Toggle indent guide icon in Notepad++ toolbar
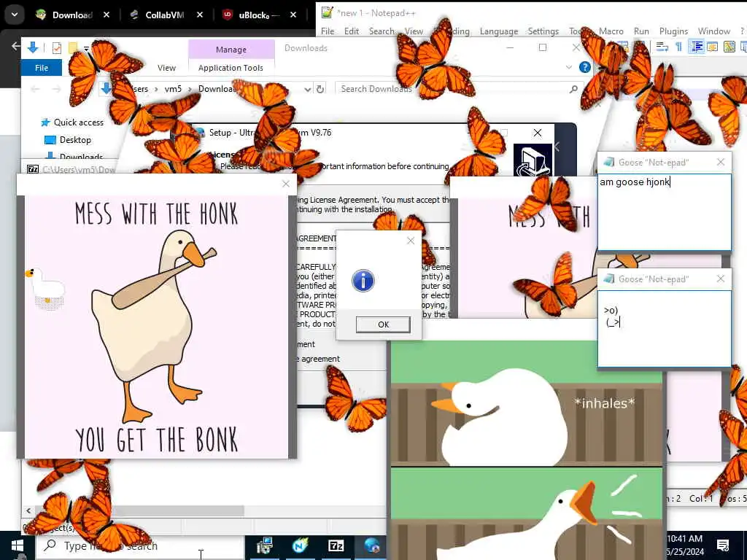The image size is (747, 560). click(x=697, y=47)
